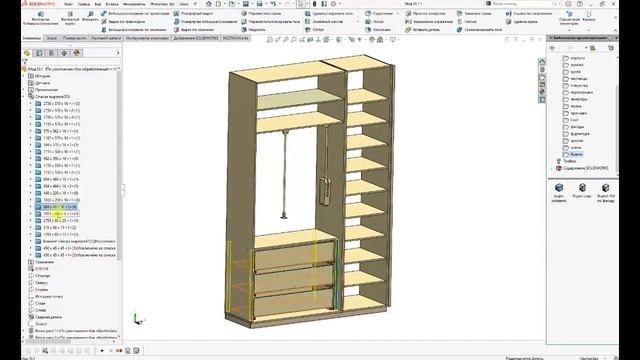The image size is (640, 360).
Task: Switch to ConfigurationManager tab icon
Action: pos(51,53)
